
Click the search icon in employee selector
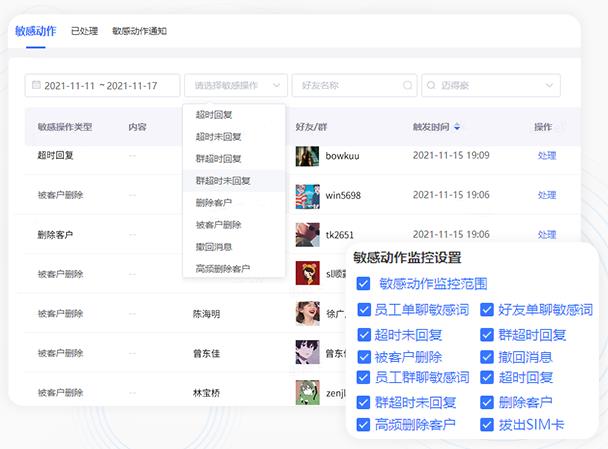[x=431, y=85]
